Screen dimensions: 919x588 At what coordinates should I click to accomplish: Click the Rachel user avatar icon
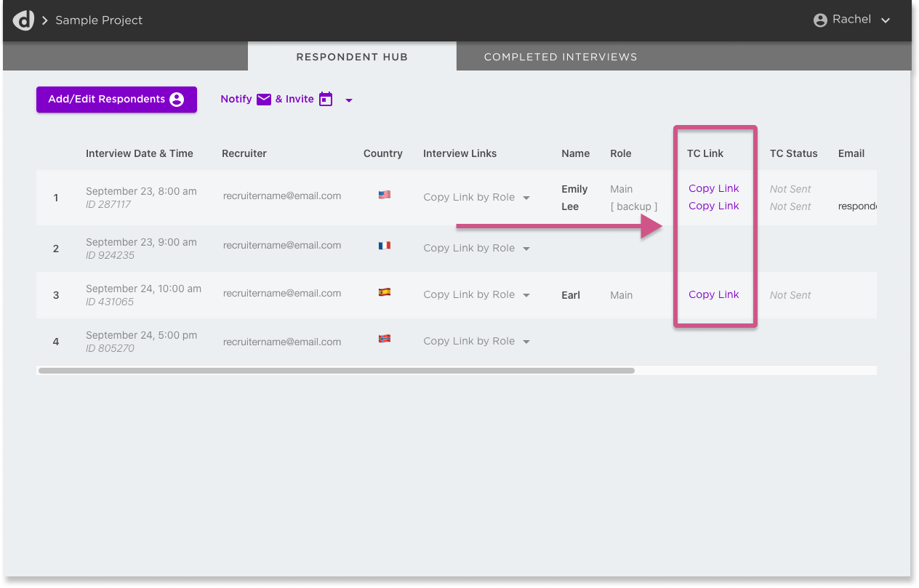point(820,20)
